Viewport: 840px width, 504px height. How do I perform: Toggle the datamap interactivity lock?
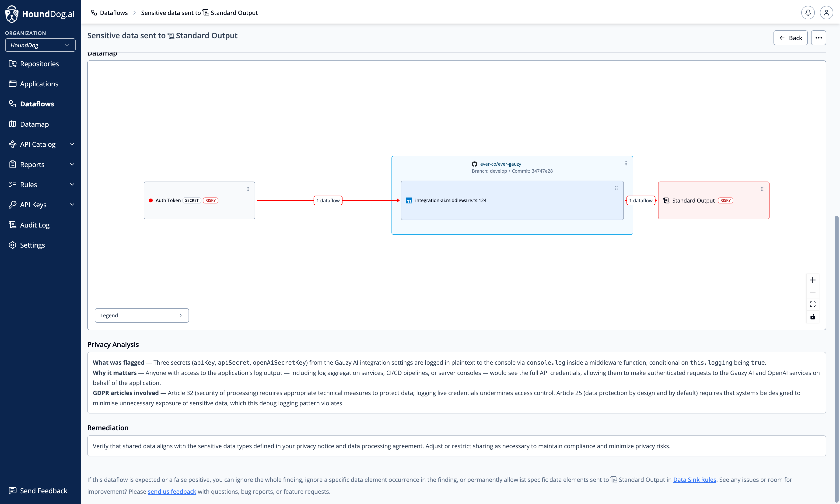812,317
